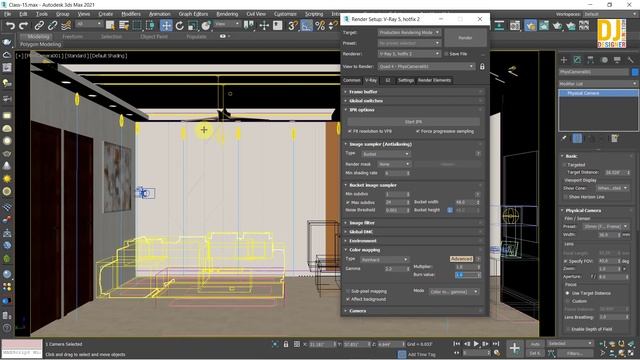Open the Modify tab in command panel
The image size is (640, 360).
[x=577, y=60]
